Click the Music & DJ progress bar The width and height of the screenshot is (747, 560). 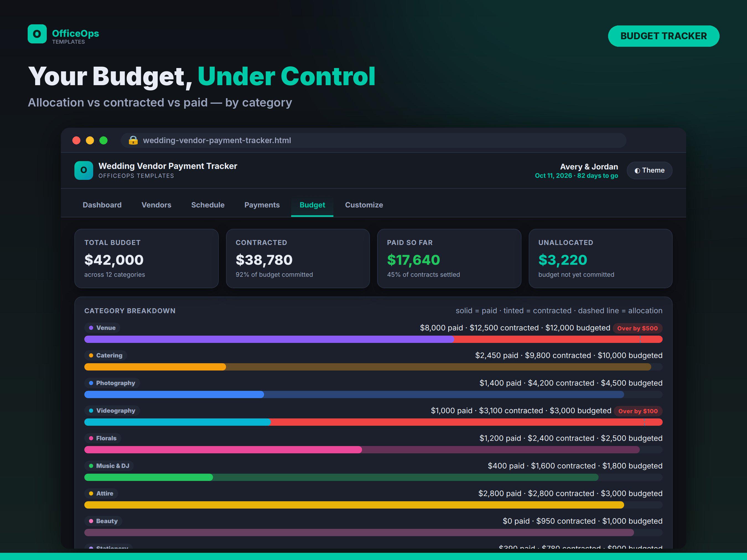[x=373, y=477]
